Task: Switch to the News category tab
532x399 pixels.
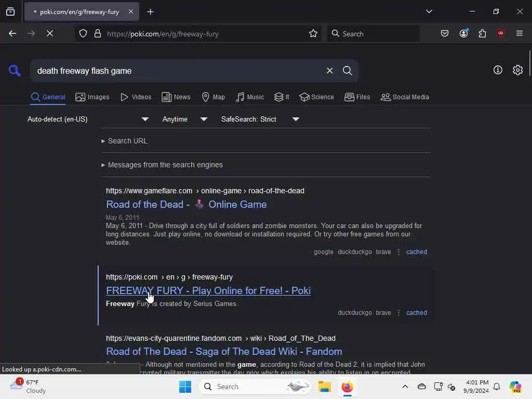Action: pyautogui.click(x=176, y=97)
